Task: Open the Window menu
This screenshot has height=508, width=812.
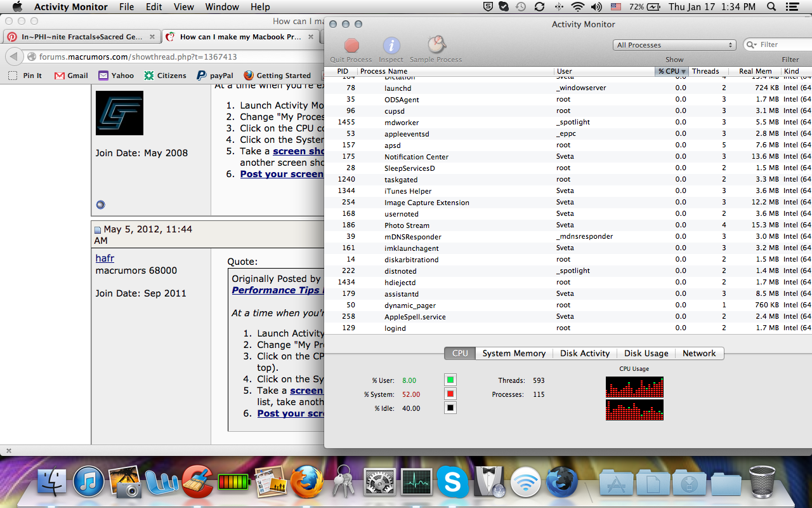Action: (222, 7)
